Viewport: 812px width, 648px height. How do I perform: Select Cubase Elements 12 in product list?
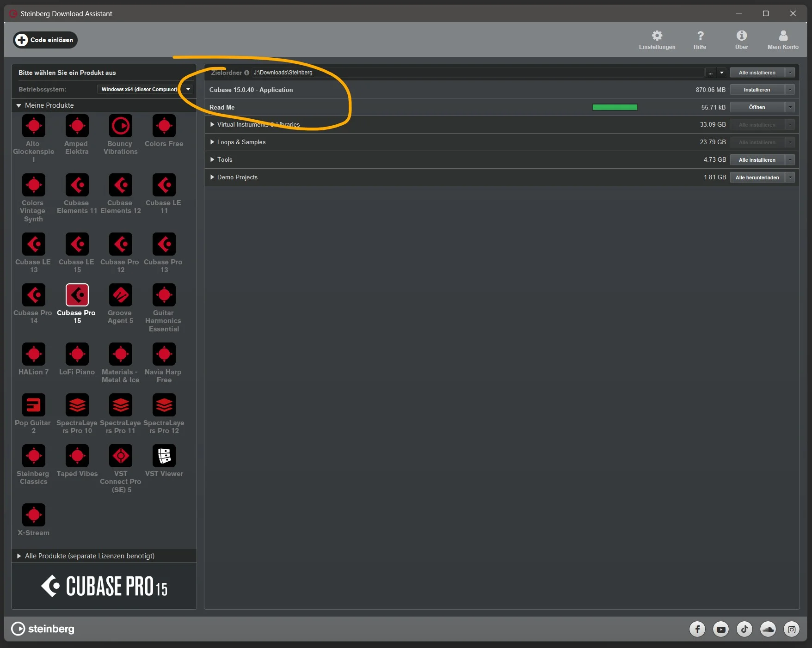121,185
